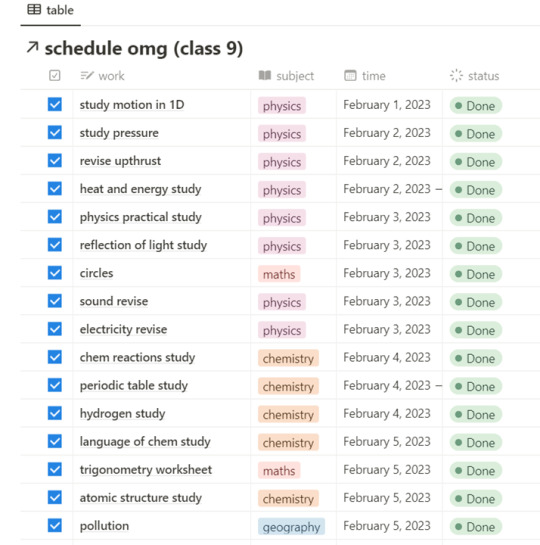The image size is (540, 545).
Task: Select the chemistry color tag for atomic structure
Action: [288, 499]
